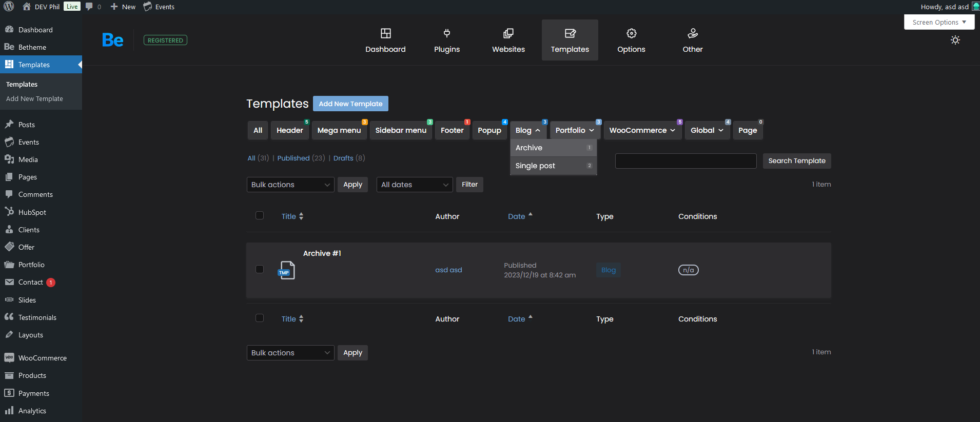Screen dimensions: 980x422
Task: Click the Be logo
Action: tap(113, 40)
